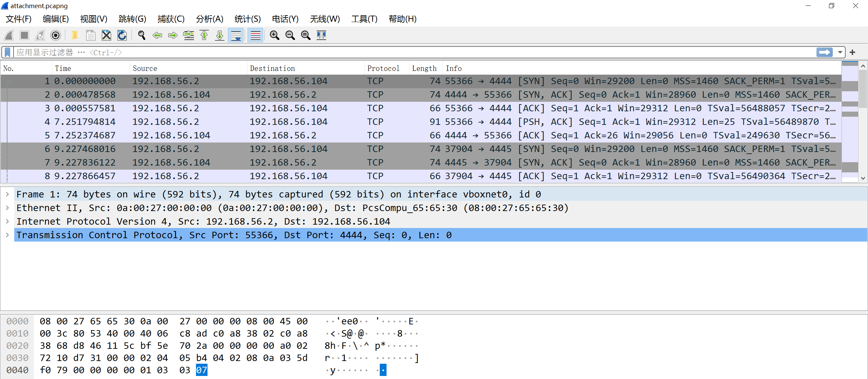
Task: Jump to the first packet
Action: (204, 35)
